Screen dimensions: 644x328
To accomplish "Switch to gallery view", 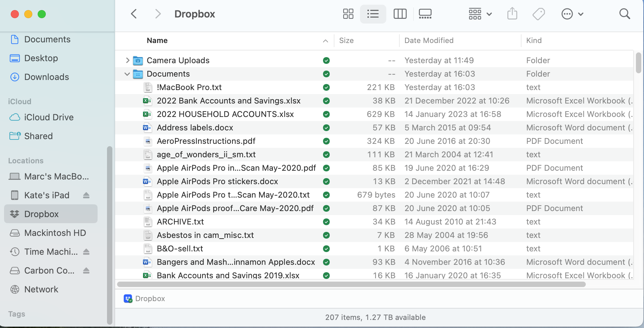I will 425,14.
